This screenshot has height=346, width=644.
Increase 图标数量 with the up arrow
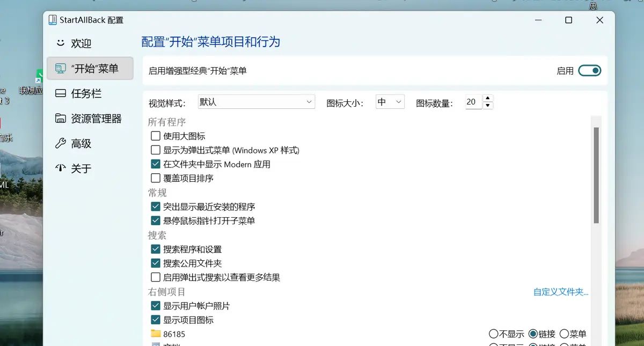click(488, 98)
